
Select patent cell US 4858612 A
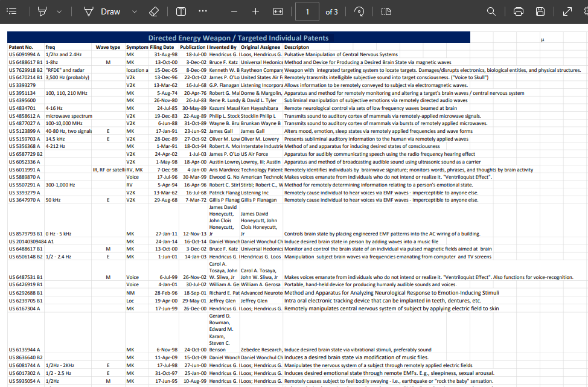pyautogui.click(x=24, y=117)
